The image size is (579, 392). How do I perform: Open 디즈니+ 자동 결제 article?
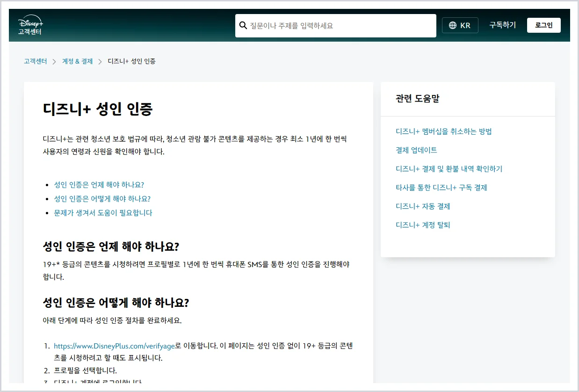(x=423, y=206)
